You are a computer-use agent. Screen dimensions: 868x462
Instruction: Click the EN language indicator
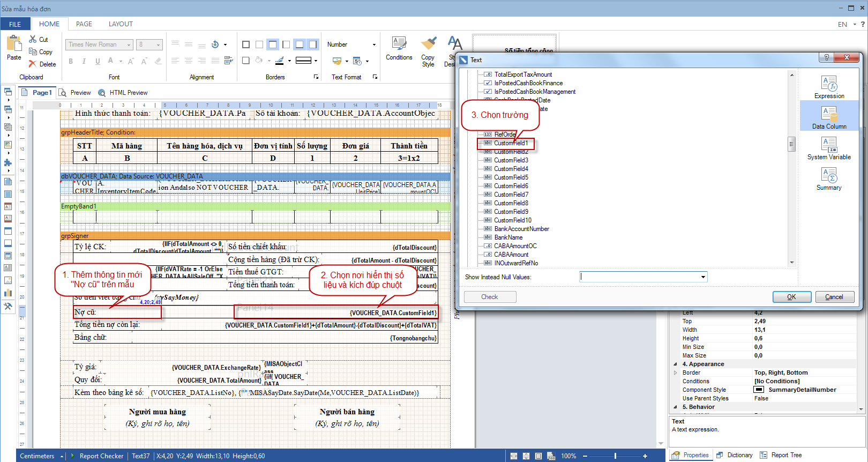(x=842, y=24)
